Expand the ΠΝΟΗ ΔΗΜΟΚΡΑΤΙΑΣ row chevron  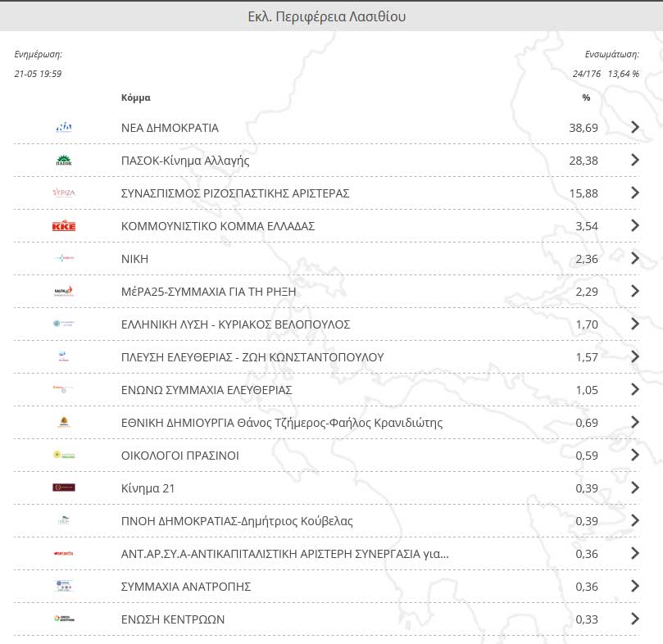[634, 520]
